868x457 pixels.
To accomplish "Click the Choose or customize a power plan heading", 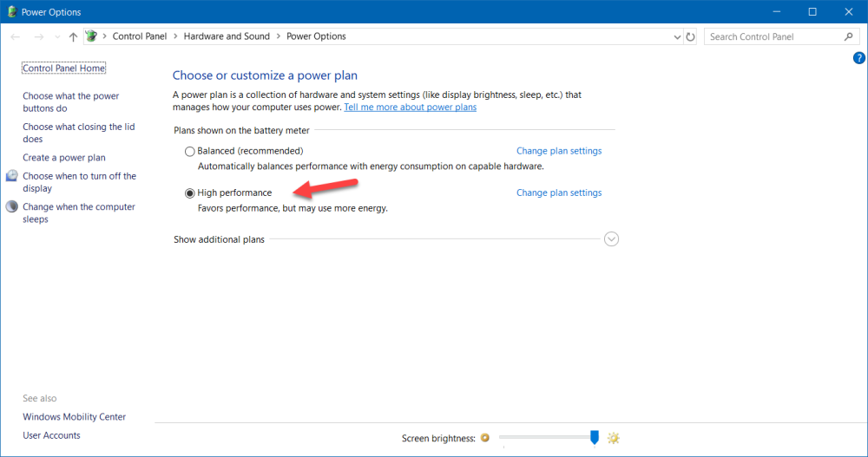I will click(x=265, y=75).
